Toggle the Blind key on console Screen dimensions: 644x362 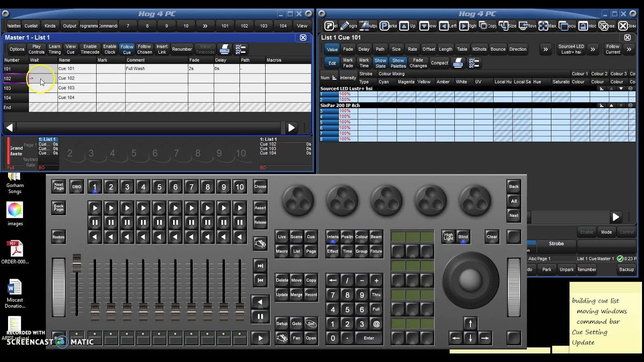463,237
